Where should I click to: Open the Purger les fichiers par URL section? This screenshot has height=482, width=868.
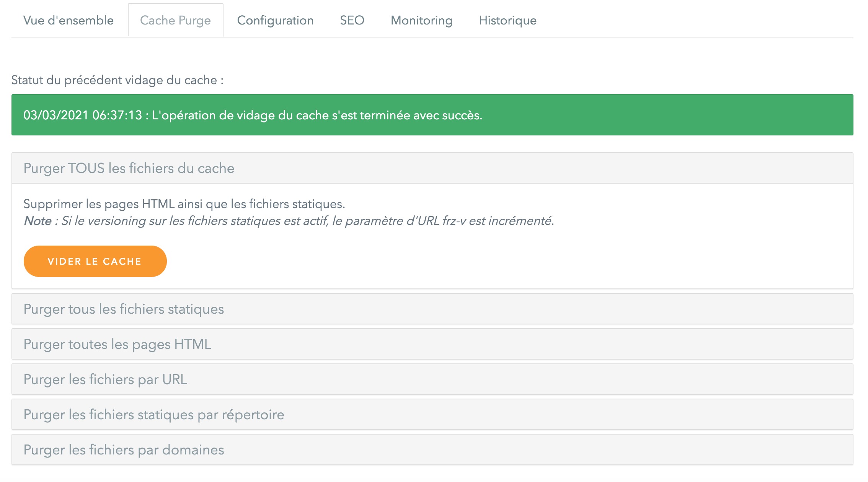click(x=106, y=379)
